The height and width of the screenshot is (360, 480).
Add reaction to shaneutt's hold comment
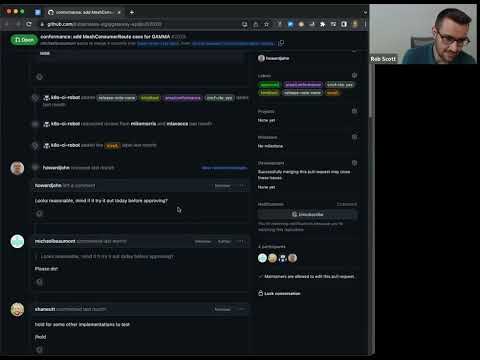pyautogui.click(x=39, y=350)
